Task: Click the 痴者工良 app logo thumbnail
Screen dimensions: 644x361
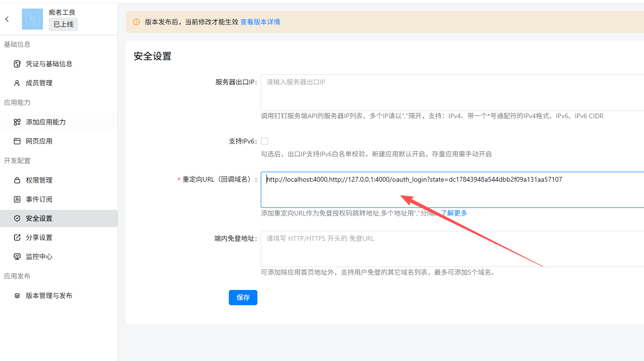Action: tap(32, 19)
